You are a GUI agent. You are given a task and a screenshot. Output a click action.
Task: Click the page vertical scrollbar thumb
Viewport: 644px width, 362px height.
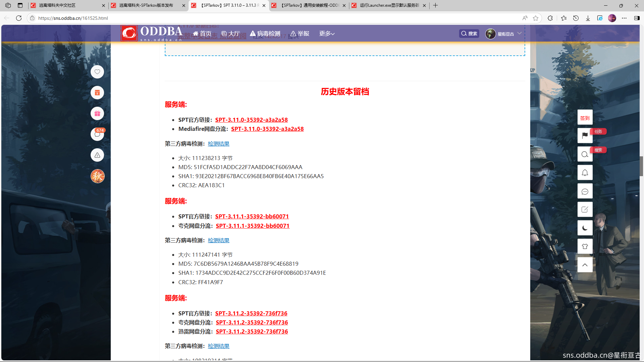[x=641, y=166]
